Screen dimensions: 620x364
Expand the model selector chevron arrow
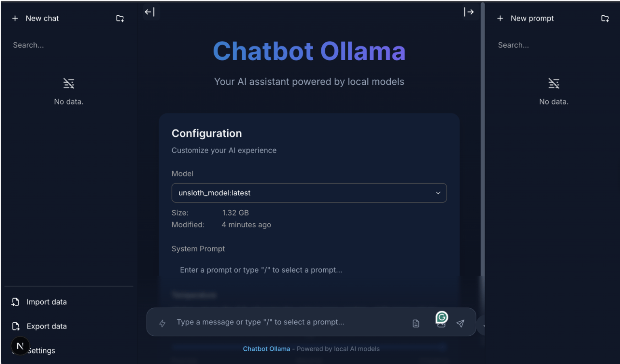[438, 193]
